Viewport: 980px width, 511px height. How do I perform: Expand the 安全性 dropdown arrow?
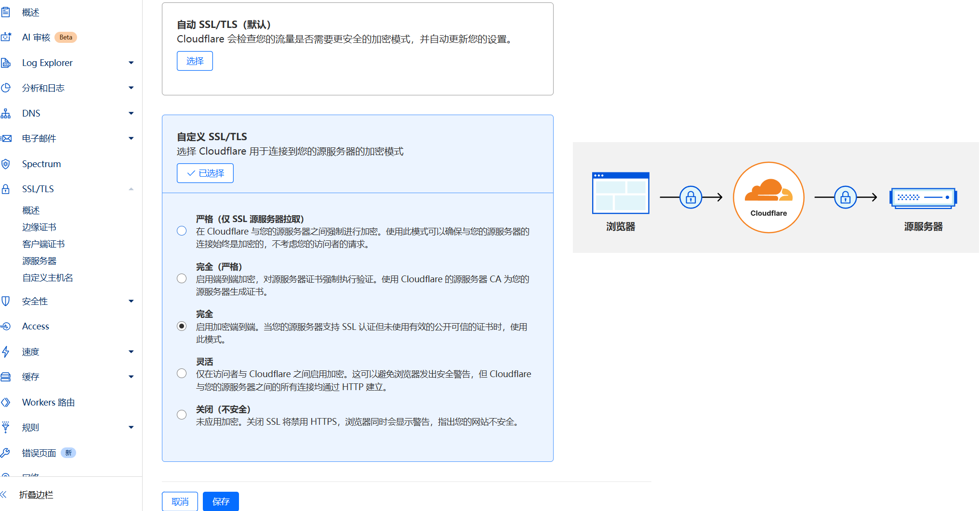[131, 301]
